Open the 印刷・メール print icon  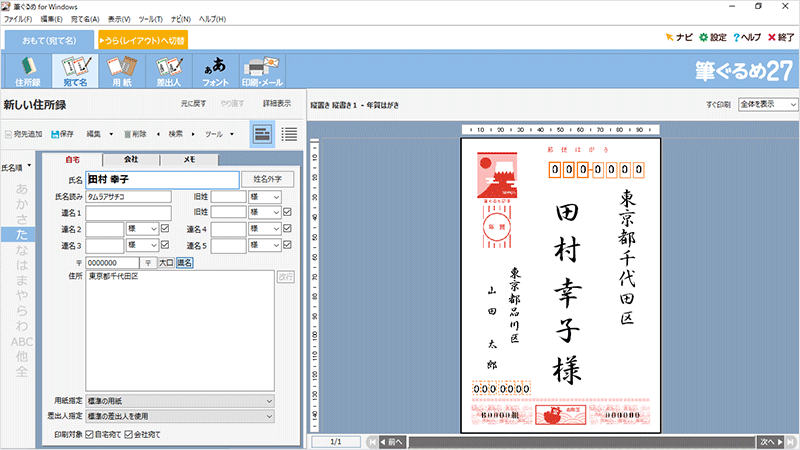coord(260,70)
